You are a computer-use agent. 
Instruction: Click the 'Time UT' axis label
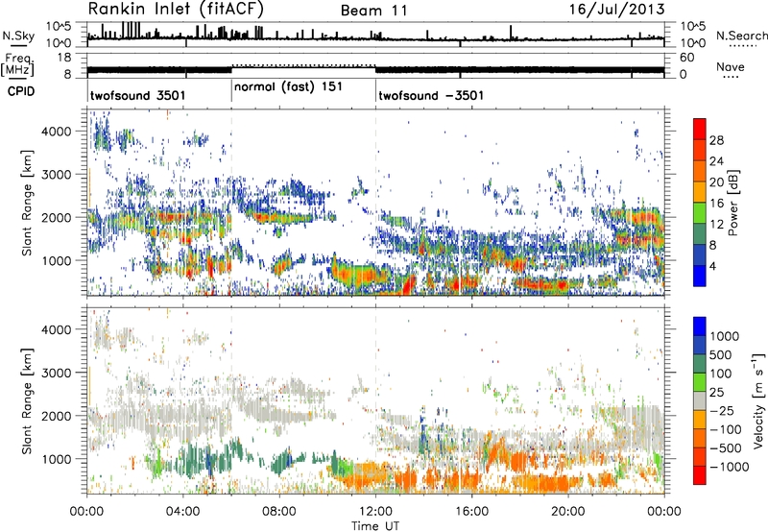[x=375, y=526]
